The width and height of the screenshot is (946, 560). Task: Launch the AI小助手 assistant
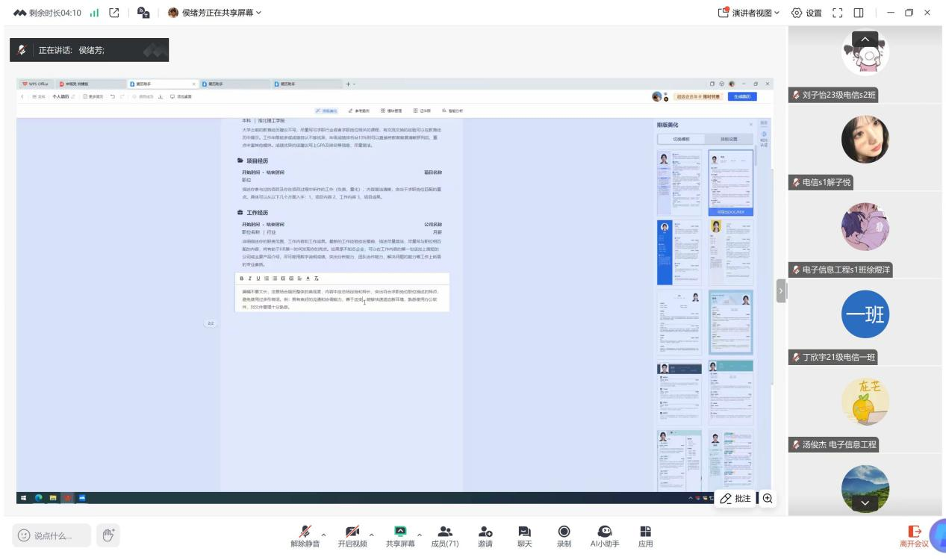click(605, 535)
